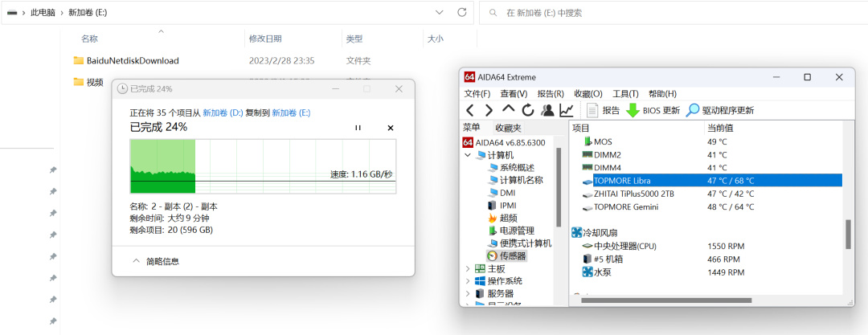Sort Explorer by 名称 column

coord(90,39)
